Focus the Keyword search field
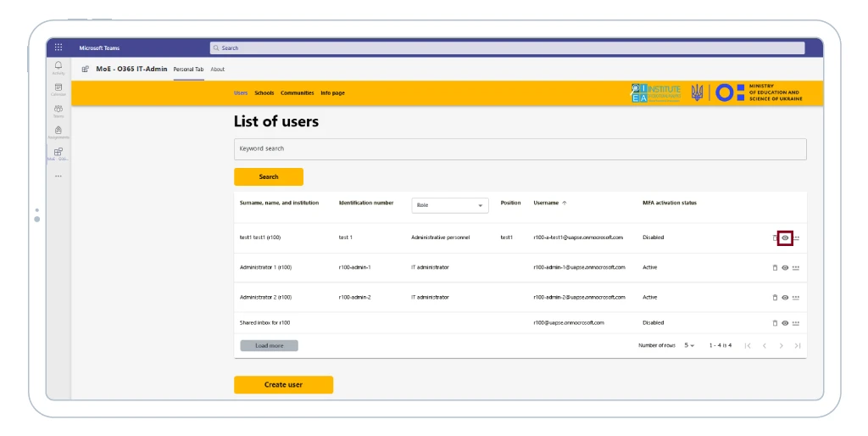 pyautogui.click(x=520, y=149)
